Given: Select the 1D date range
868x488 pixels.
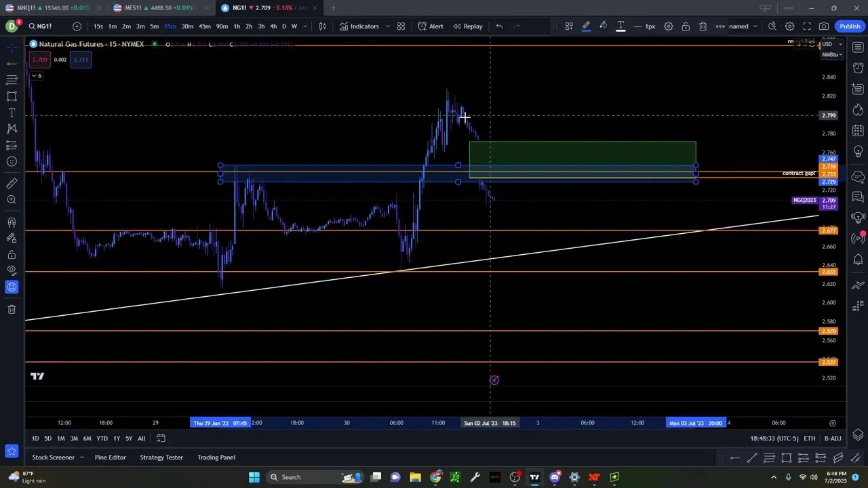Looking at the screenshot, I should [35, 439].
